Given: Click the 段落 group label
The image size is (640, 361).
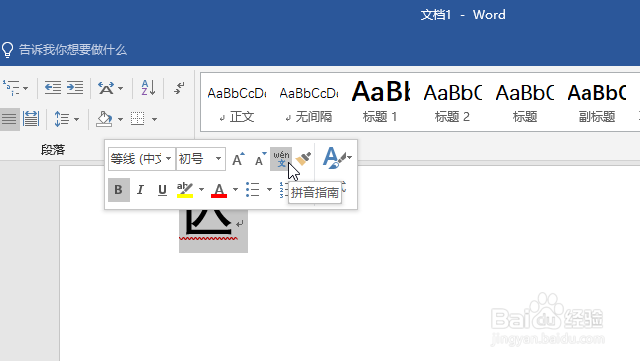Looking at the screenshot, I should tap(53, 150).
